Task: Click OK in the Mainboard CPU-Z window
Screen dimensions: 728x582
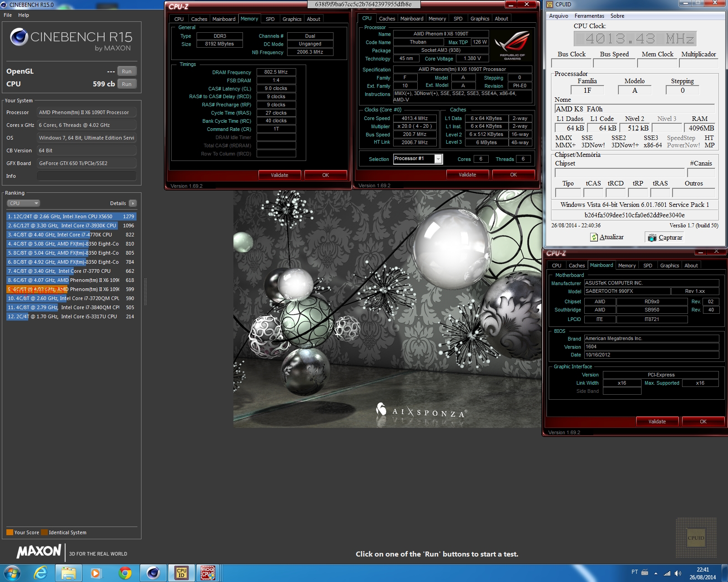Action: [x=703, y=421]
